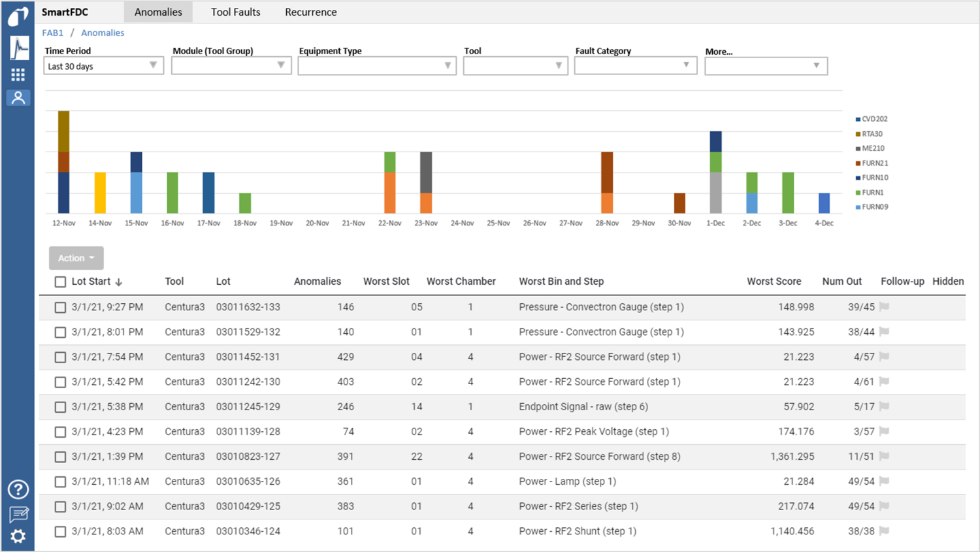Open the apps grid icon in the sidebar
The height and width of the screenshot is (552, 980).
[18, 75]
